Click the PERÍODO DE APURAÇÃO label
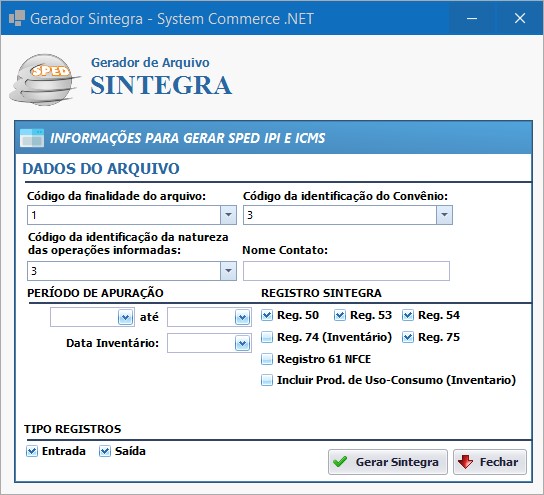This screenshot has width=544, height=495. [95, 293]
